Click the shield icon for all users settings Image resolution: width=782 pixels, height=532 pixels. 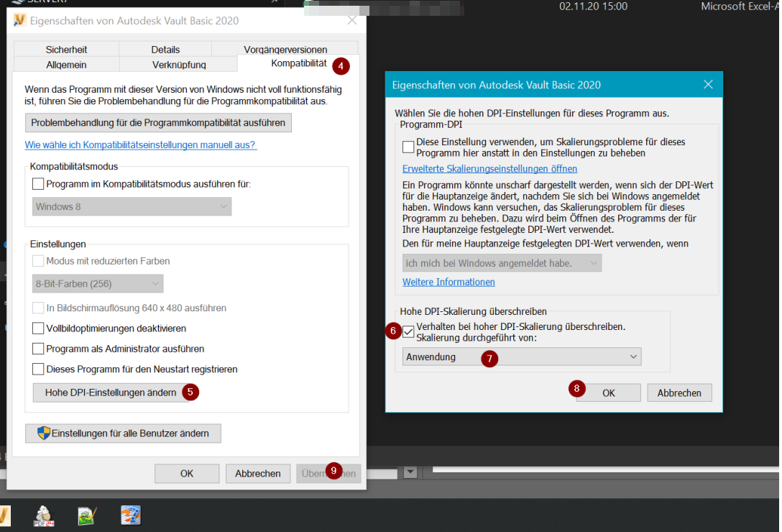(x=44, y=434)
